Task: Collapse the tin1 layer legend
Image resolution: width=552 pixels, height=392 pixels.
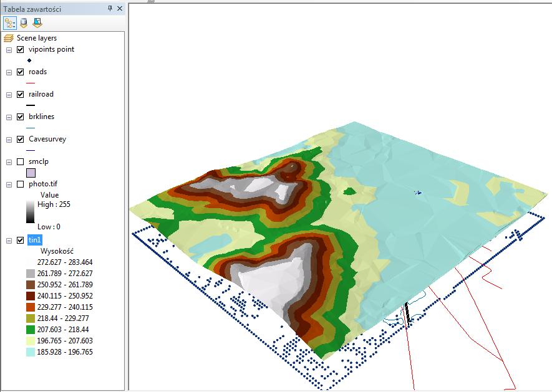Action: coord(9,241)
